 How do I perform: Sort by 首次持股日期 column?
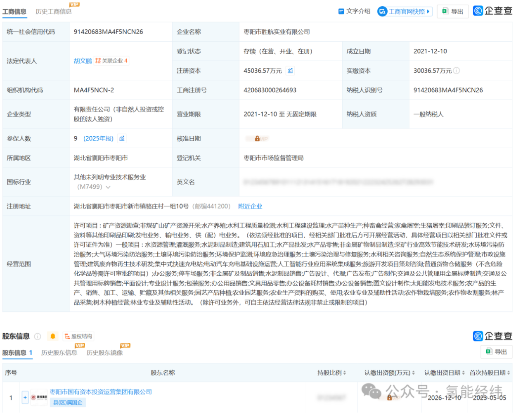490,373
